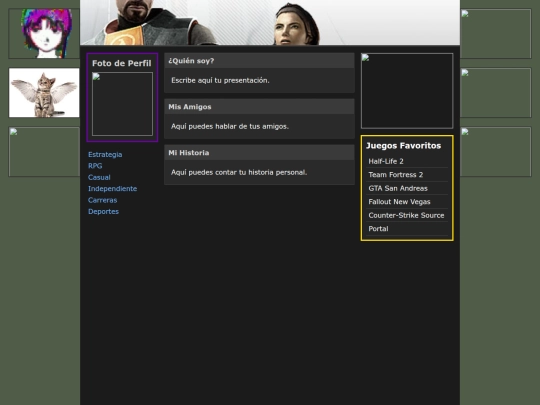This screenshot has width=540, height=405.
Task: Select Team Fortress 2 in favorites list
Action: point(407,175)
